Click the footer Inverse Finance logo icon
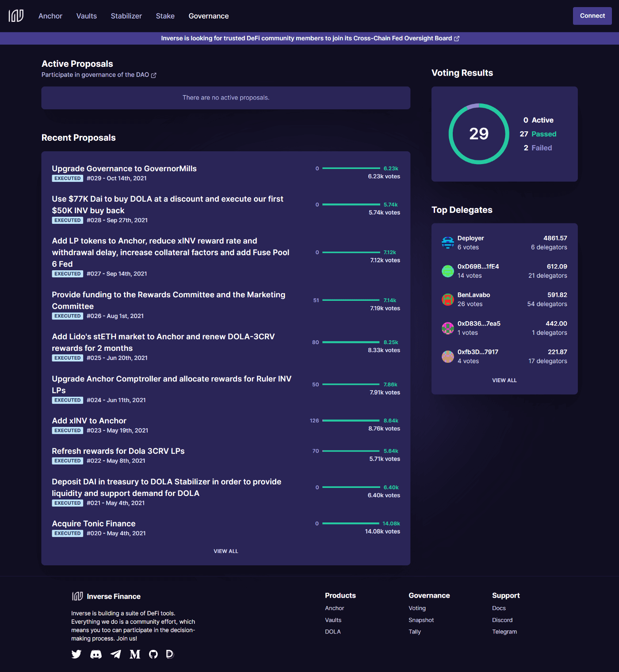The image size is (619, 672). 77,596
